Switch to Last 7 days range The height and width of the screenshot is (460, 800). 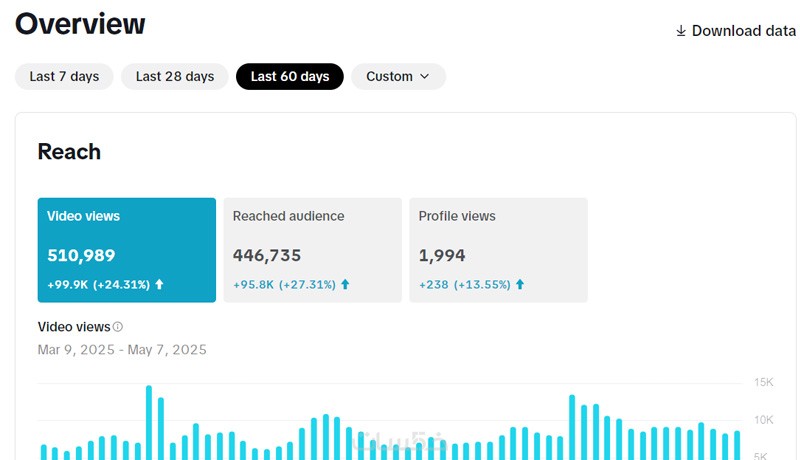click(x=64, y=76)
